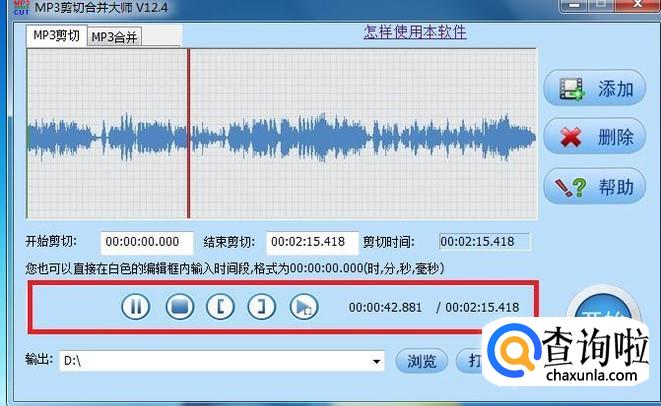
Task: Minimize the MP3剪切合并大师 window
Action: [574, 5]
